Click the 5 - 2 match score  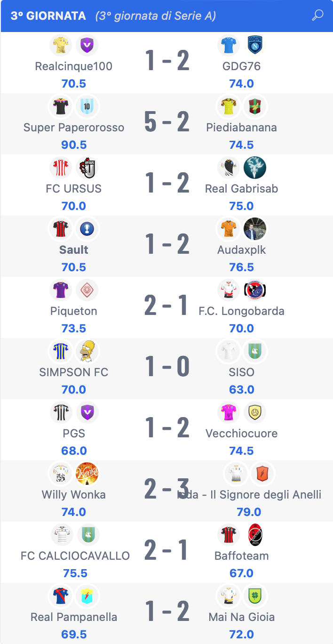166,121
